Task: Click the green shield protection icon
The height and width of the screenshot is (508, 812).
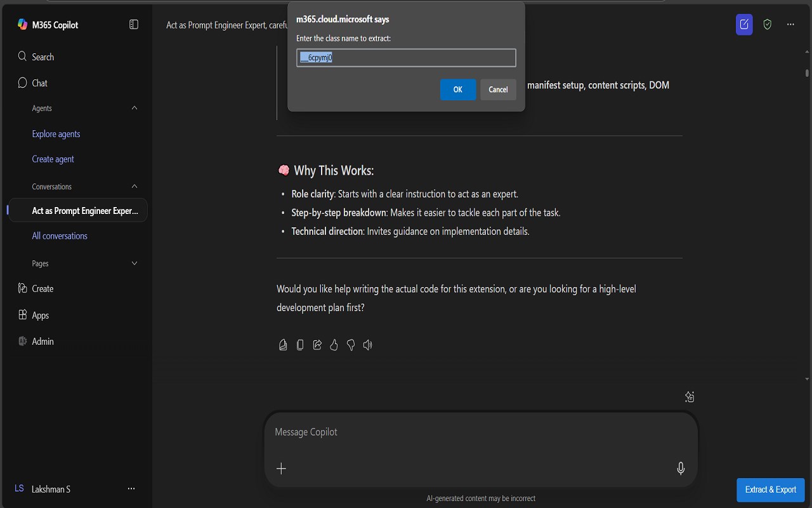Action: click(768, 24)
